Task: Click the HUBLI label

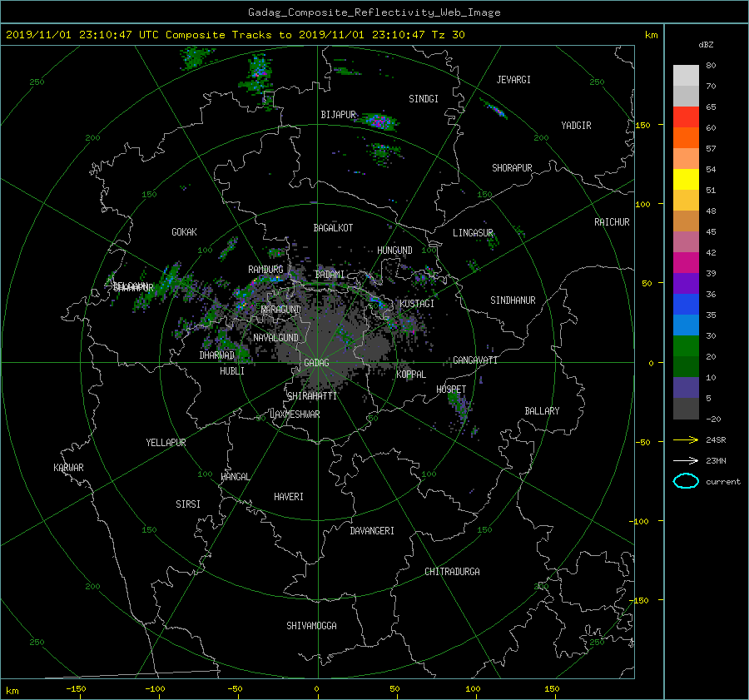Action: [232, 370]
